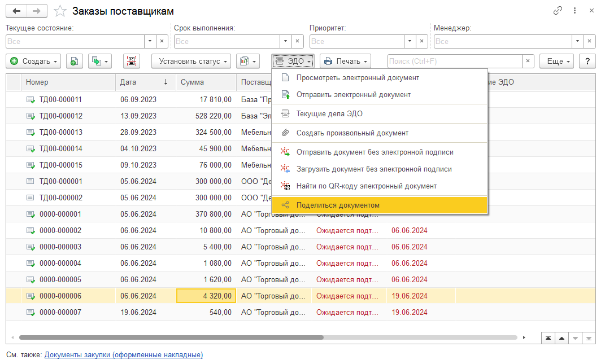Open the create-based-on icon dropdown
Viewport: 605px width, 364px height.
100,62
